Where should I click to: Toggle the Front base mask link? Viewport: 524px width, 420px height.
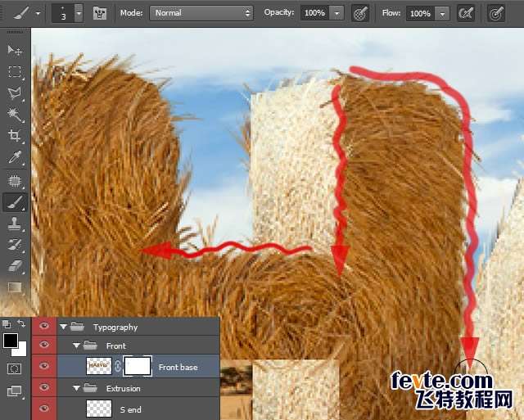(x=118, y=366)
